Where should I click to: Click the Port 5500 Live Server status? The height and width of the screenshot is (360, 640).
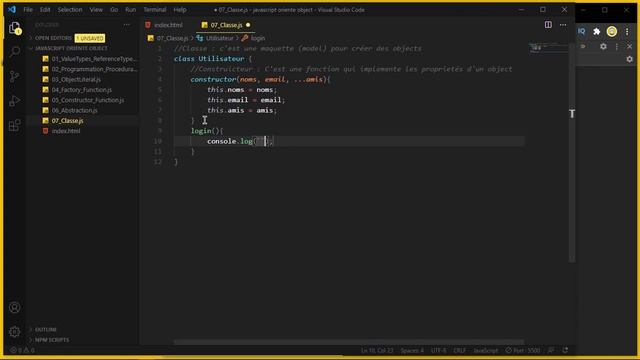pyautogui.click(x=523, y=350)
